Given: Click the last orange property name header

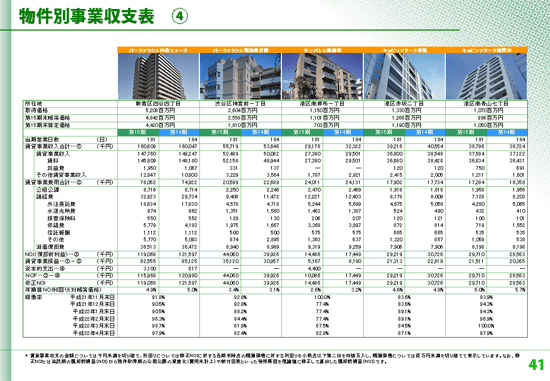Looking at the screenshot, I should (487, 50).
